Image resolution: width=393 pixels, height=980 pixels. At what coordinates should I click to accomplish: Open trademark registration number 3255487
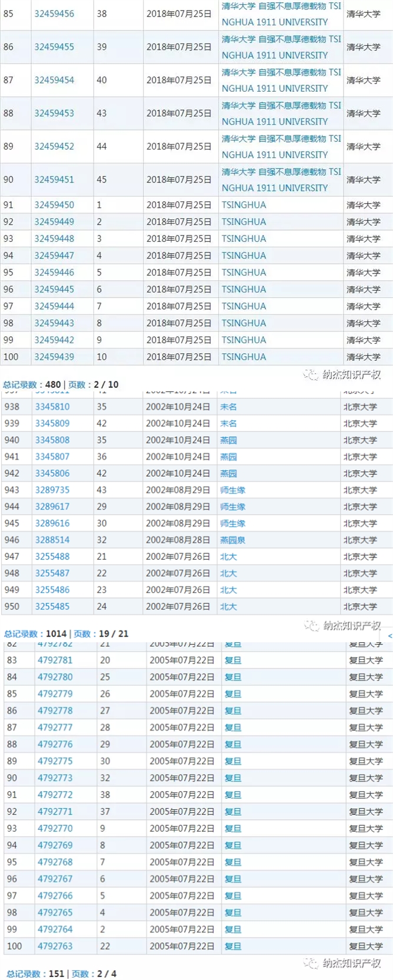52,573
